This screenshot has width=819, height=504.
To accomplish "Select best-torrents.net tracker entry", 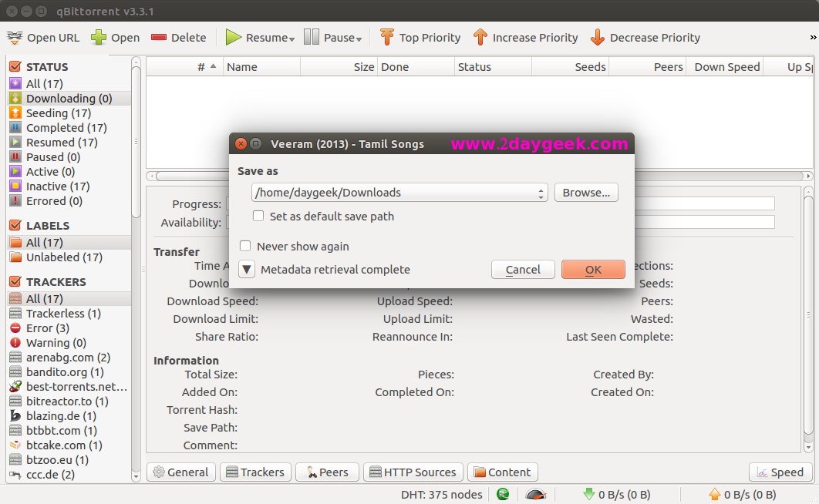I will (69, 387).
